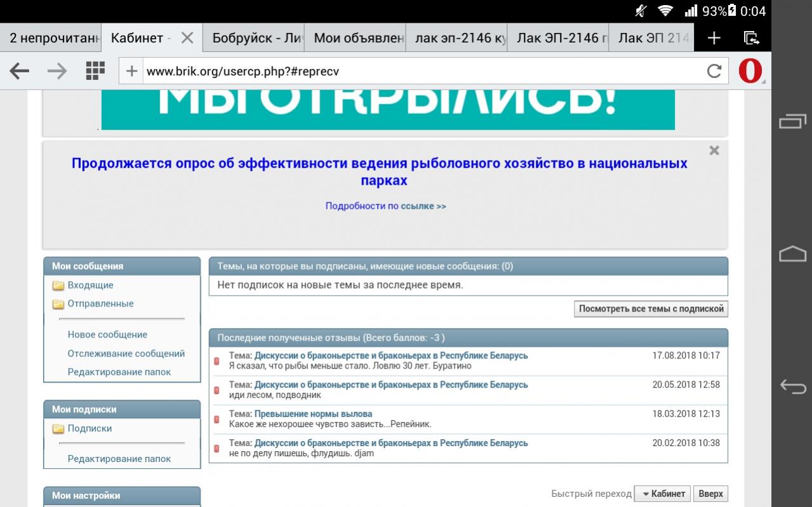Open the Входящие folder
812x507 pixels.
click(90, 286)
